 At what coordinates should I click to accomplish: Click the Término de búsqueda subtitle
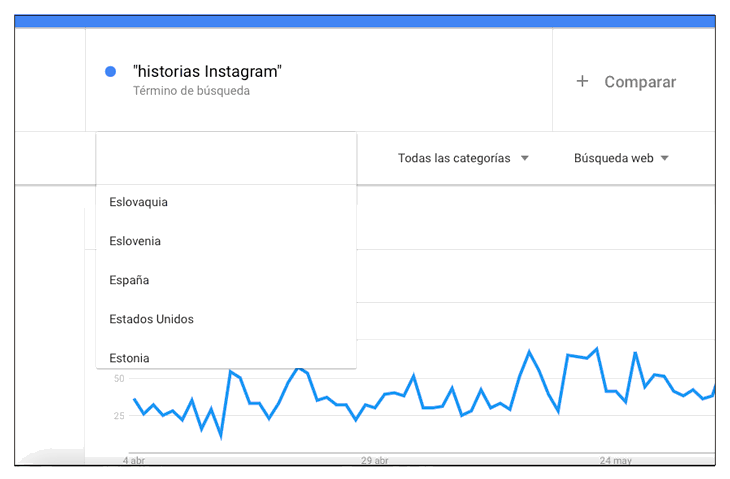(191, 91)
